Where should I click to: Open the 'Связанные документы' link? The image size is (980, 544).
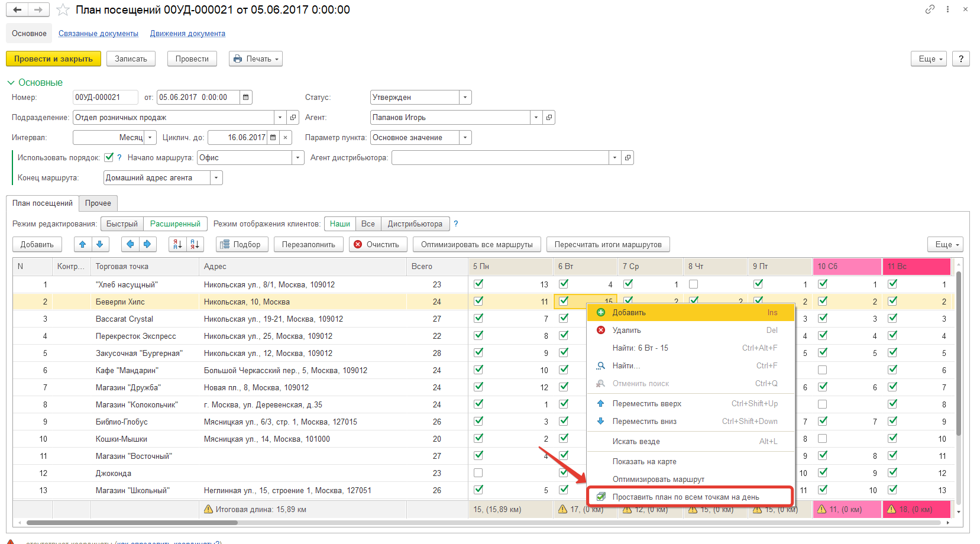(98, 34)
